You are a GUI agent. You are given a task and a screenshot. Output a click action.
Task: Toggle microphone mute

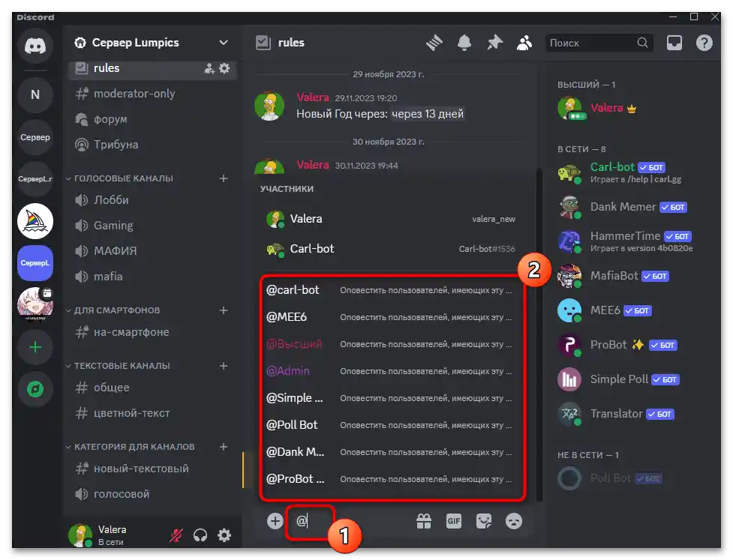pyautogui.click(x=176, y=535)
